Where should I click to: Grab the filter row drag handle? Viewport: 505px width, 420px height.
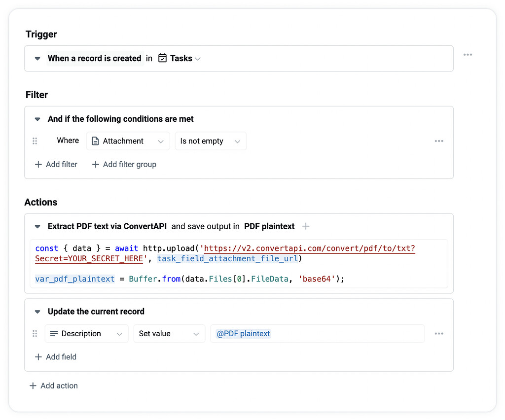35,140
